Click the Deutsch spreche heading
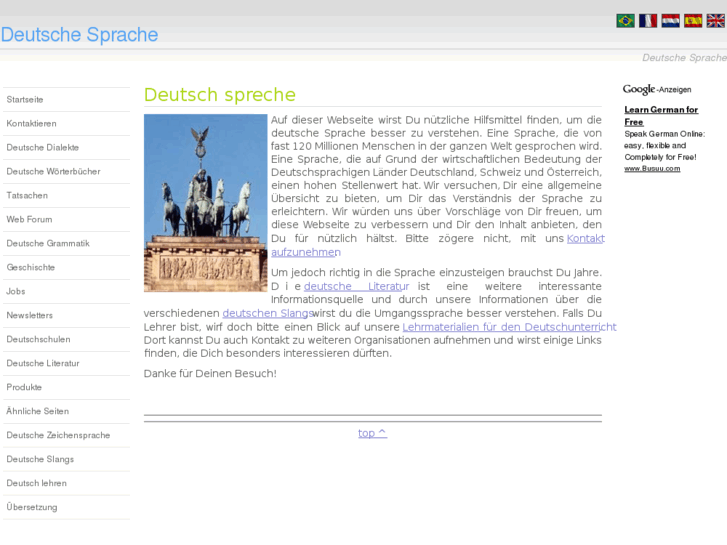Viewport: 727px width, 545px height. [x=219, y=95]
